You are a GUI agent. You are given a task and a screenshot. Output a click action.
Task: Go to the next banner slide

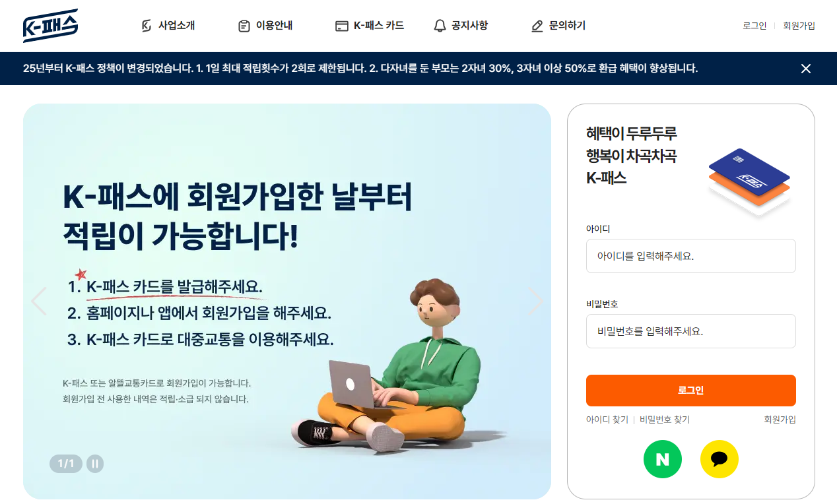click(x=535, y=301)
